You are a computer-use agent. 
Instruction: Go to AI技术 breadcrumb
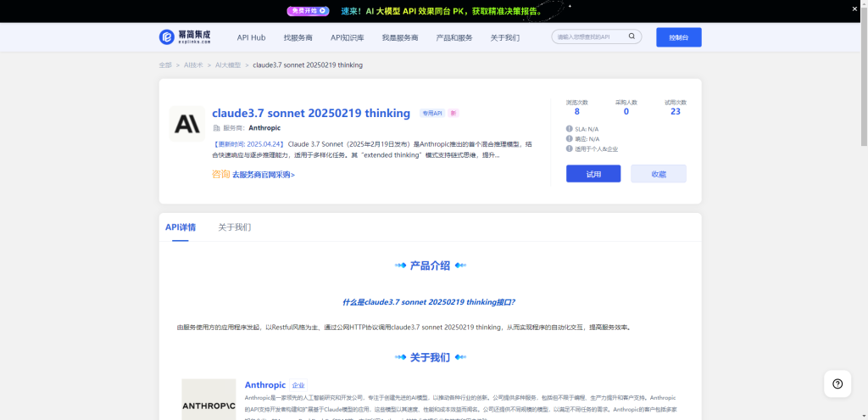194,64
